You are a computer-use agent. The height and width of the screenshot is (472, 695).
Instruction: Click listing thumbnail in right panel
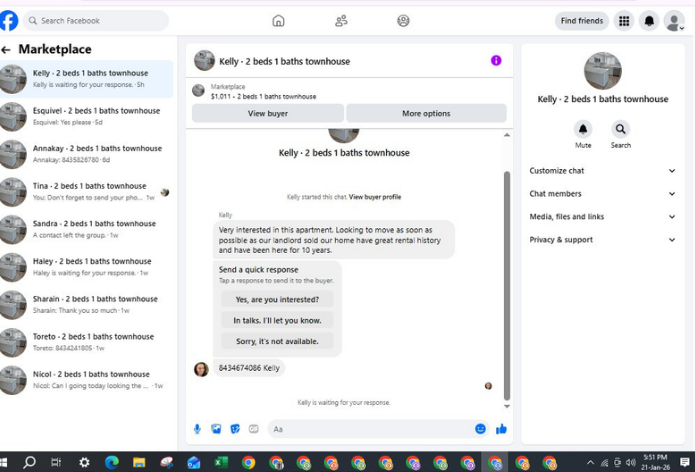(x=602, y=71)
